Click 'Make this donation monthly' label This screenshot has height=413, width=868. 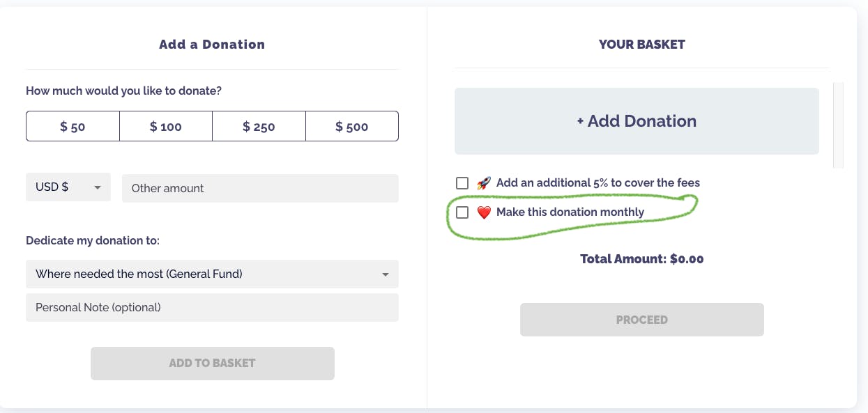570,212
